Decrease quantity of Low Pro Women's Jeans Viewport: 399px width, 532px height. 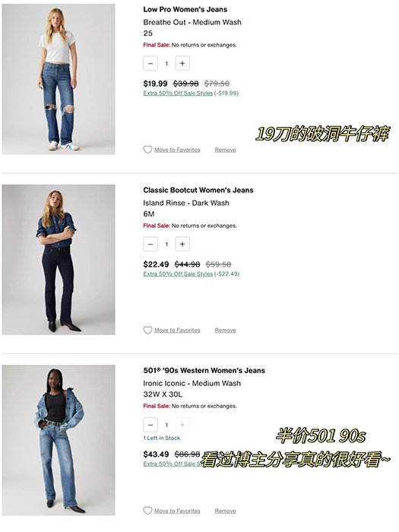(x=150, y=63)
